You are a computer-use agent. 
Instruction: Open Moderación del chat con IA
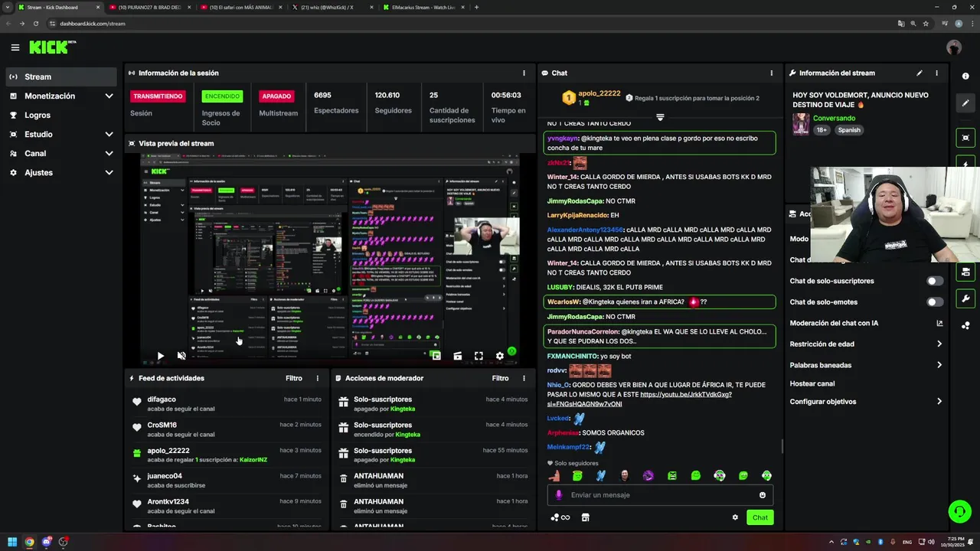[866, 323]
